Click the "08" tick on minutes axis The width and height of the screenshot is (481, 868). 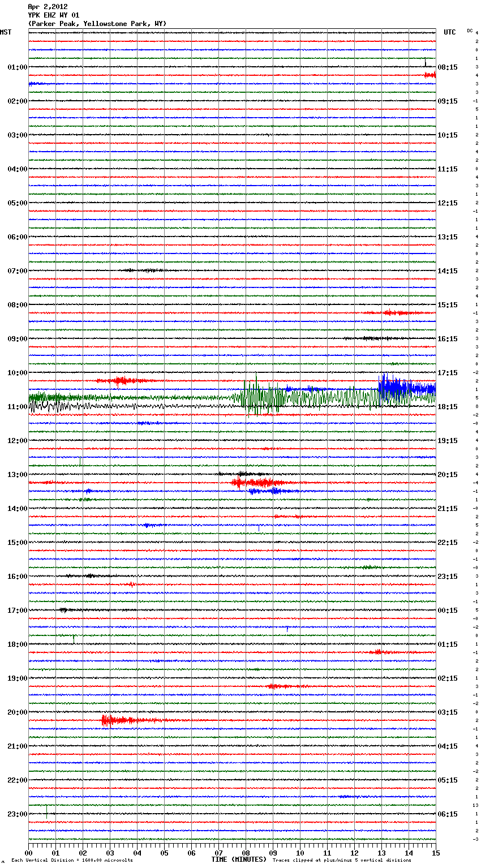[x=246, y=853]
